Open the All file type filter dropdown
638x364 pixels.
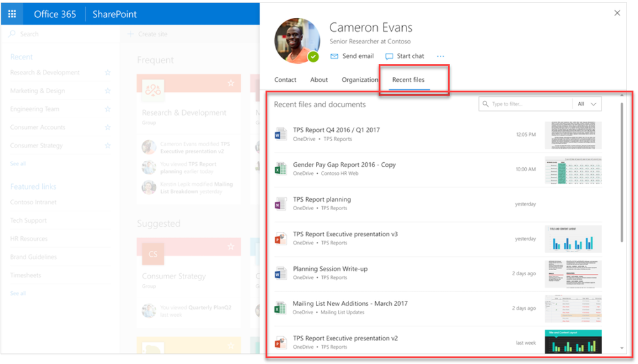click(x=587, y=104)
